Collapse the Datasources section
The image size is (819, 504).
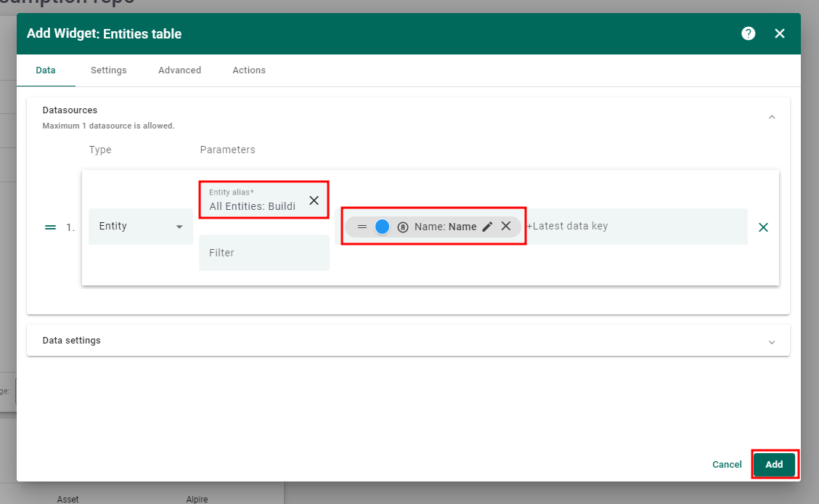pyautogui.click(x=772, y=117)
